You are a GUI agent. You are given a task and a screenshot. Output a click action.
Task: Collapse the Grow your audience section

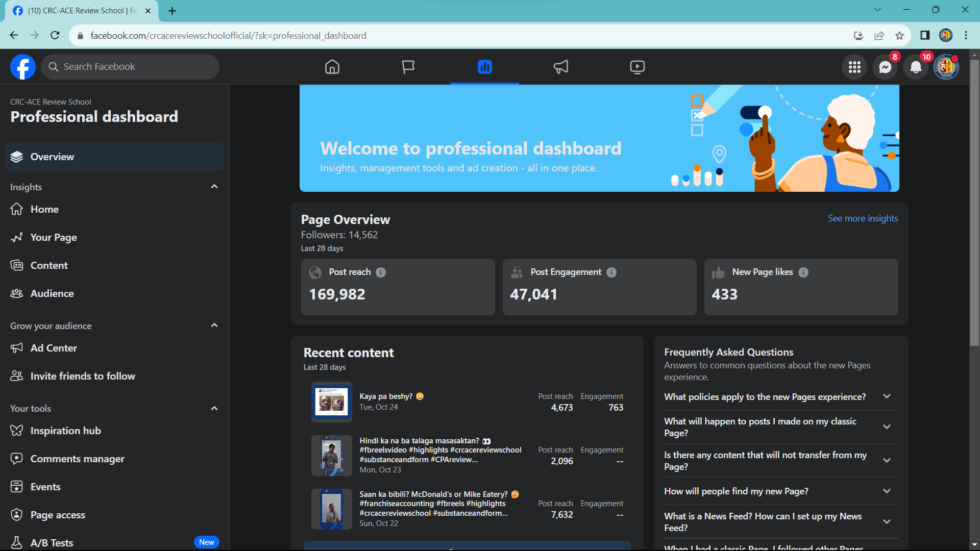coord(214,325)
